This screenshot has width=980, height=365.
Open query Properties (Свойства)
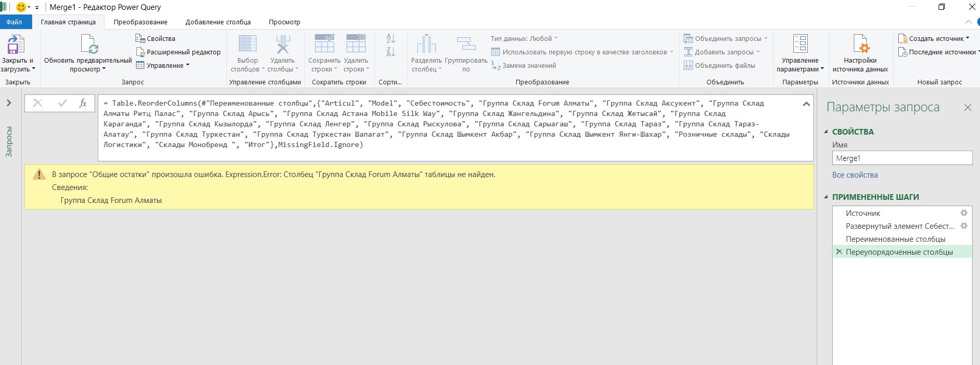(x=155, y=38)
